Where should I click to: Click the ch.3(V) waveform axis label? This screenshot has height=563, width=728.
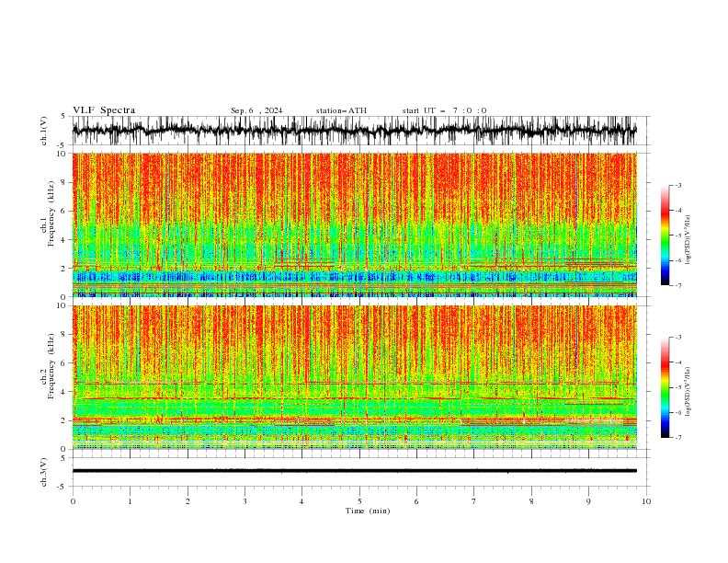point(44,472)
